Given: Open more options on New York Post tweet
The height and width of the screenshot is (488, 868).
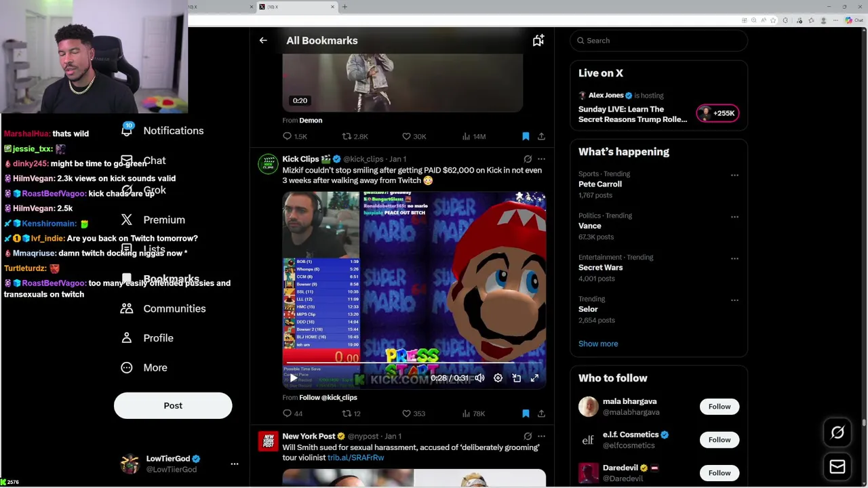Looking at the screenshot, I should pyautogui.click(x=541, y=436).
